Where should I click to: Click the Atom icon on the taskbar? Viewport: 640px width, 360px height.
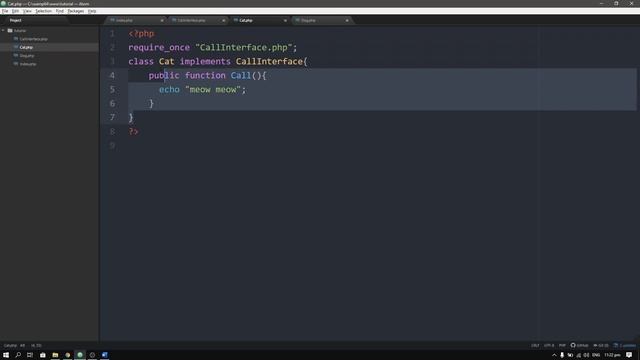pyautogui.click(x=80, y=355)
